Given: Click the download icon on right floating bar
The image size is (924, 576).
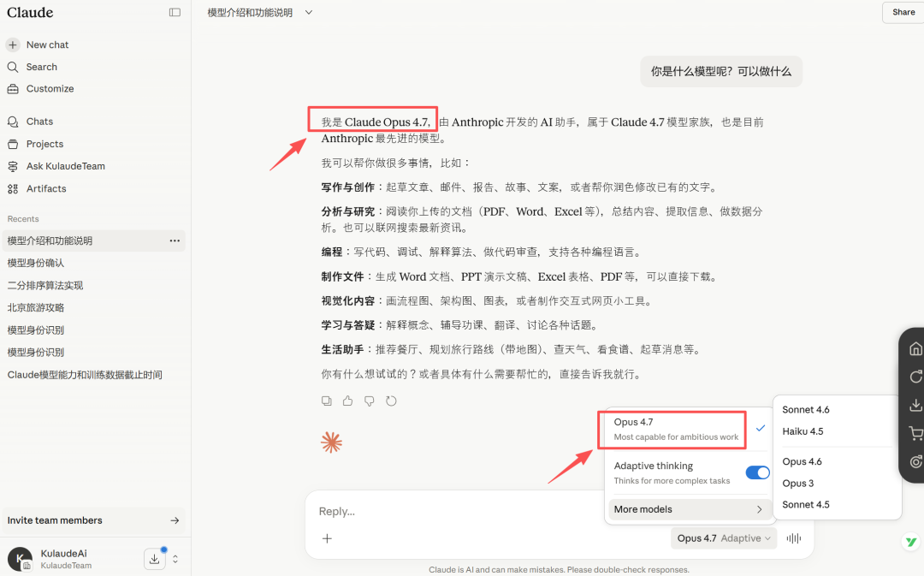Looking at the screenshot, I should point(915,405).
